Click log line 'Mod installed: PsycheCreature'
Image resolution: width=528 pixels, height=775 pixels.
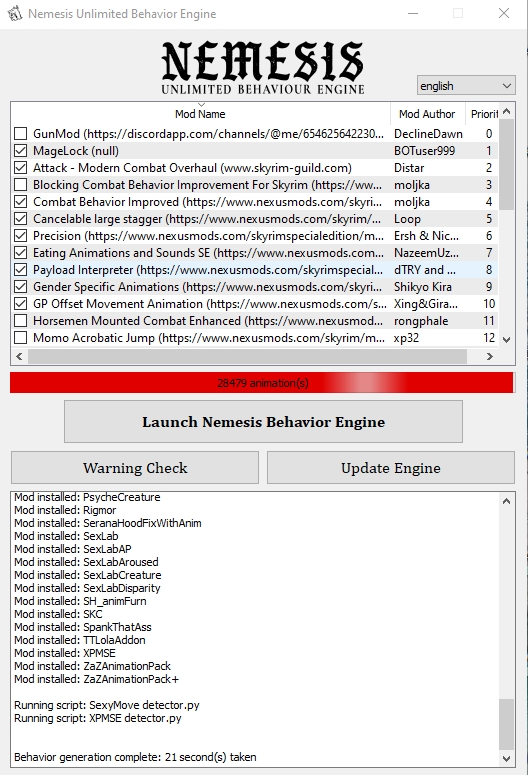click(87, 497)
